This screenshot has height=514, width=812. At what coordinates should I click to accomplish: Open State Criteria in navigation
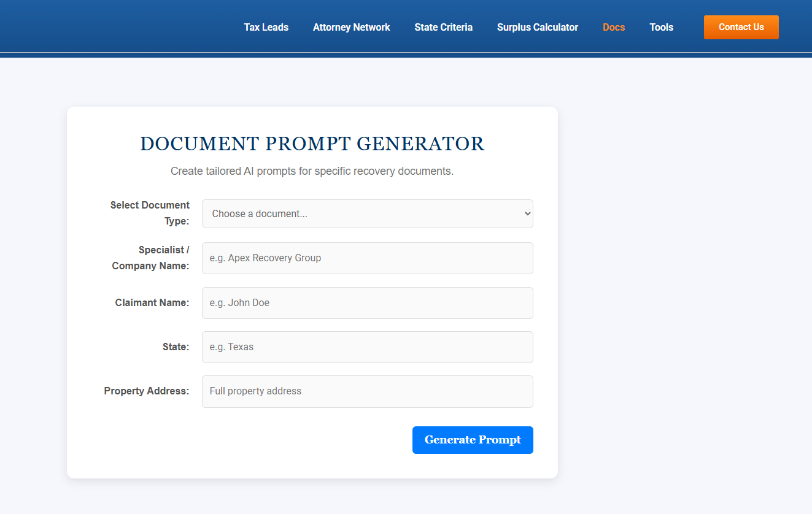tap(443, 27)
